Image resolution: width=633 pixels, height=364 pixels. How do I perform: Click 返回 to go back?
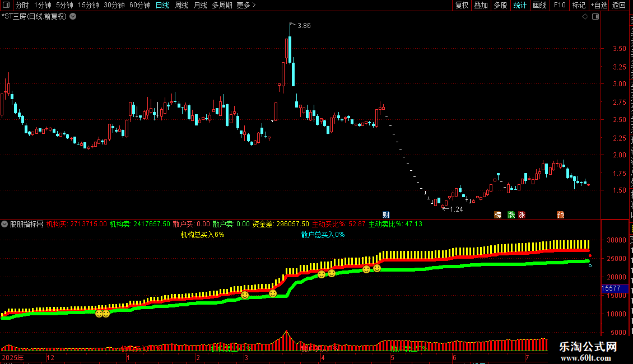click(618, 5)
